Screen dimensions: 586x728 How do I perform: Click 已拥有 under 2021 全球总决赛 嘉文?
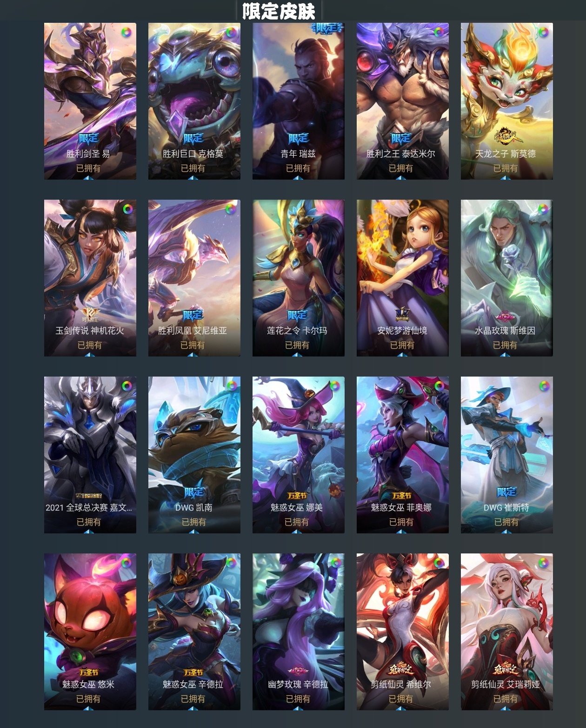pos(89,522)
